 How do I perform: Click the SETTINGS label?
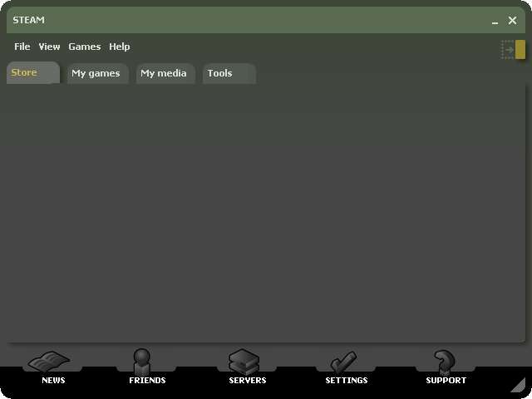pos(347,380)
